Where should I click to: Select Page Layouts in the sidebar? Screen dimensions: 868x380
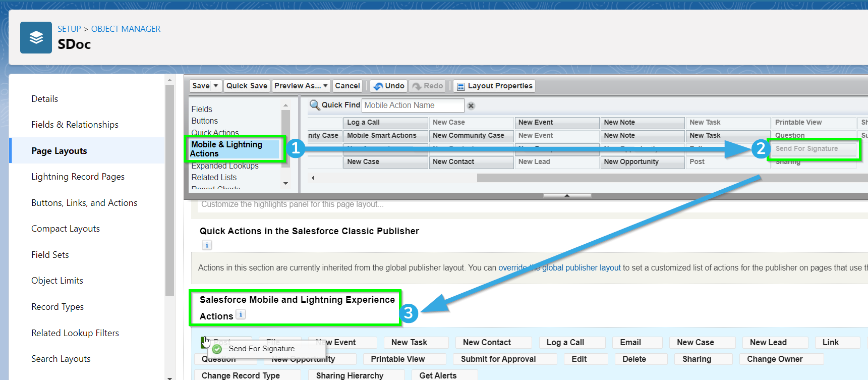pos(59,151)
